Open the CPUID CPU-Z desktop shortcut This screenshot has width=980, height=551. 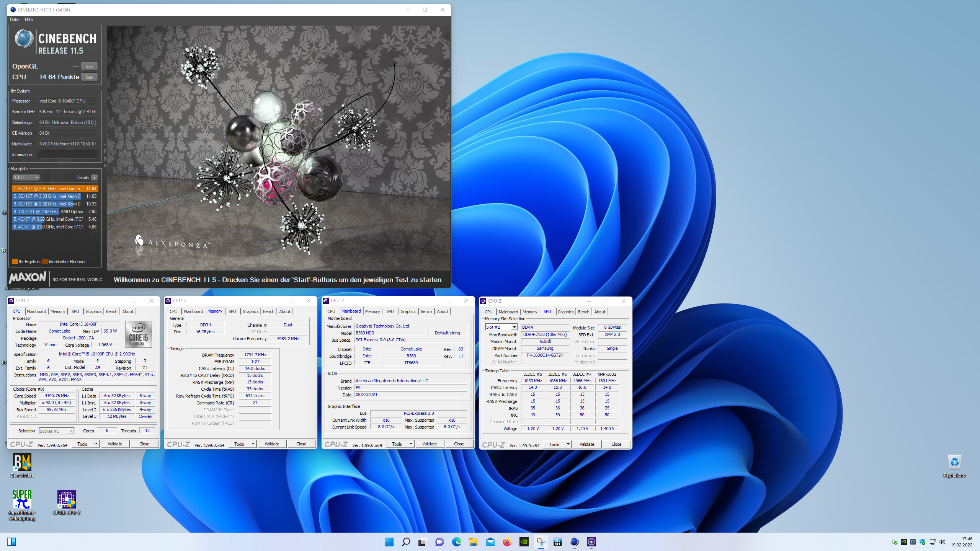[x=67, y=503]
